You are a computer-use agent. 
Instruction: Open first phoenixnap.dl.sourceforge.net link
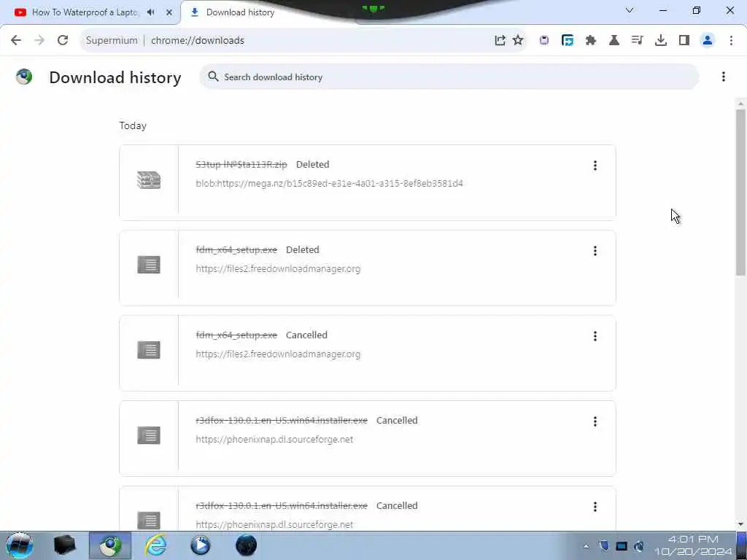274,439
